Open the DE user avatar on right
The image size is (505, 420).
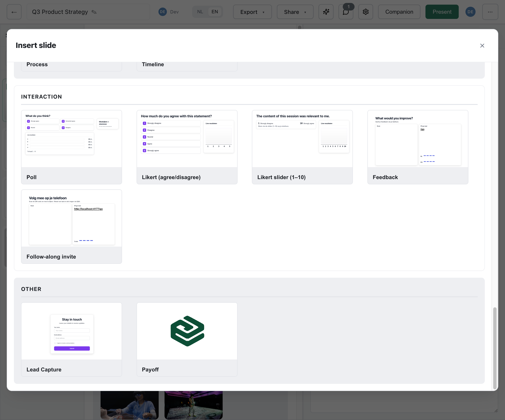(470, 12)
